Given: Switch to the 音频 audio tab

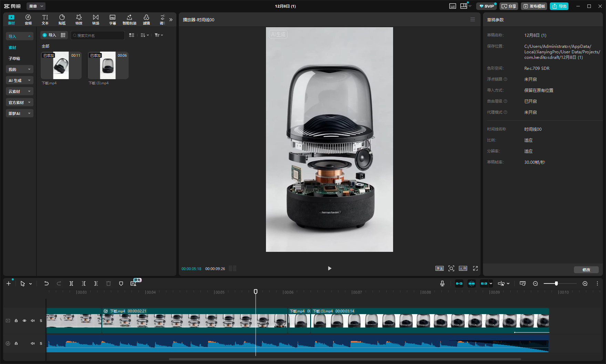Looking at the screenshot, I should [28, 20].
